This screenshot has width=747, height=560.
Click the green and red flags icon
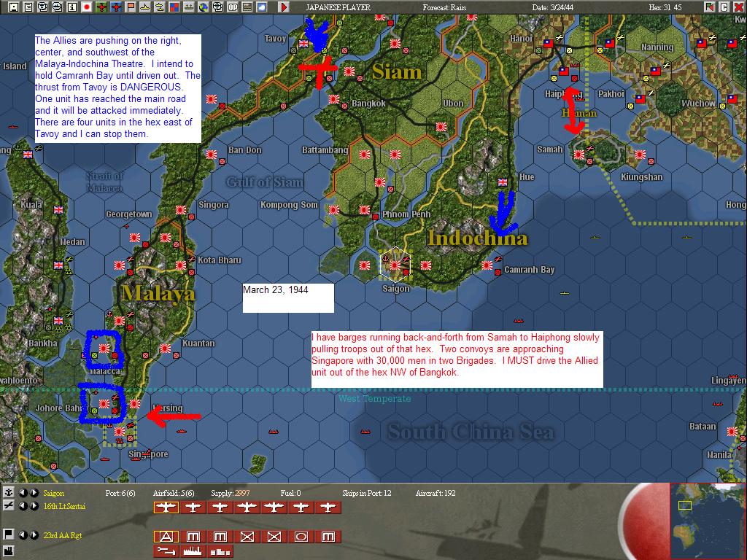coord(710,7)
